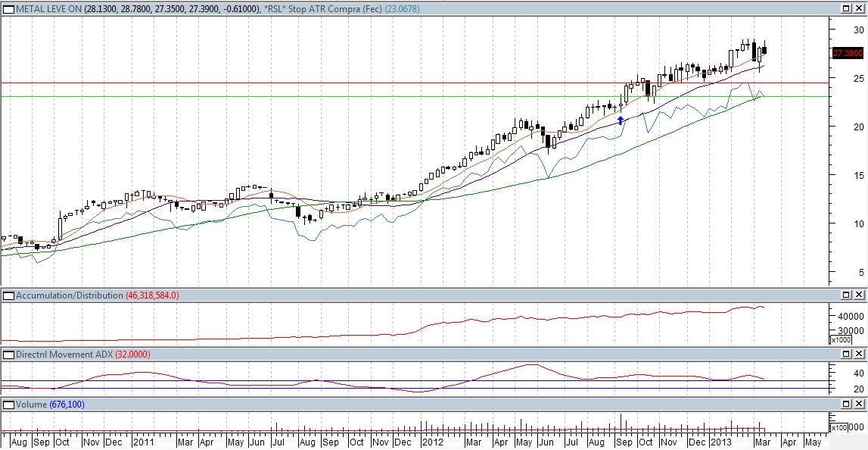This screenshot has height=450, width=868.
Task: Maximize the Volume pane
Action: pyautogui.click(x=847, y=405)
